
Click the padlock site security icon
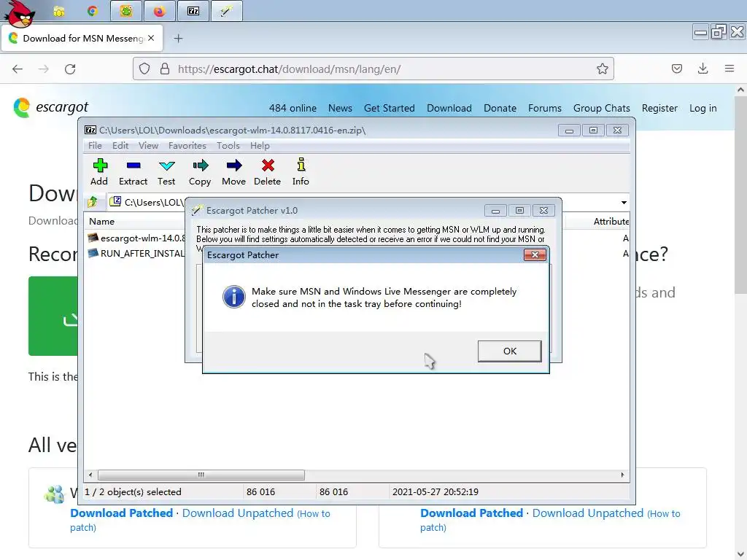coord(165,69)
